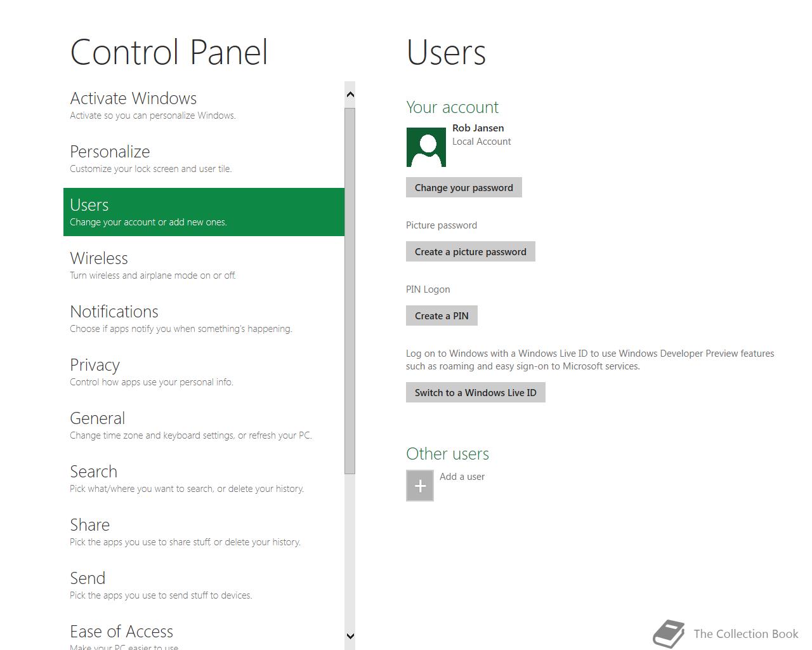
Task: Click the Add a user plus icon
Action: point(420,486)
